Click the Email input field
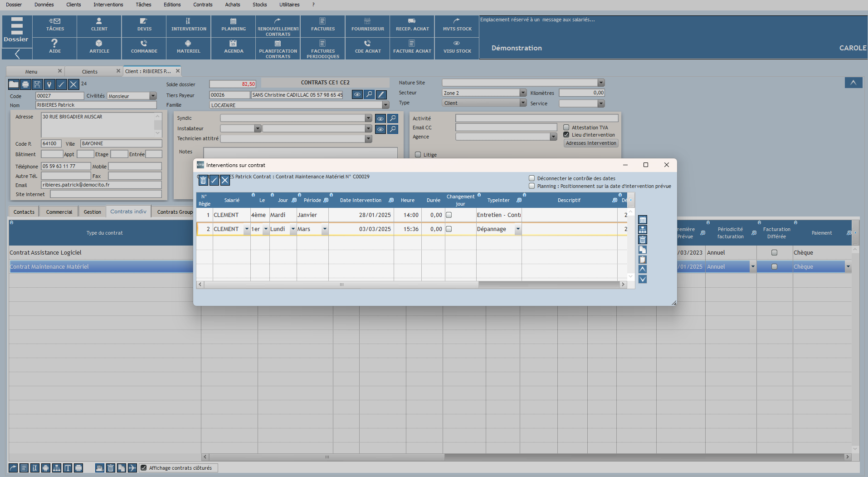This screenshot has height=477, width=868. pos(101,185)
